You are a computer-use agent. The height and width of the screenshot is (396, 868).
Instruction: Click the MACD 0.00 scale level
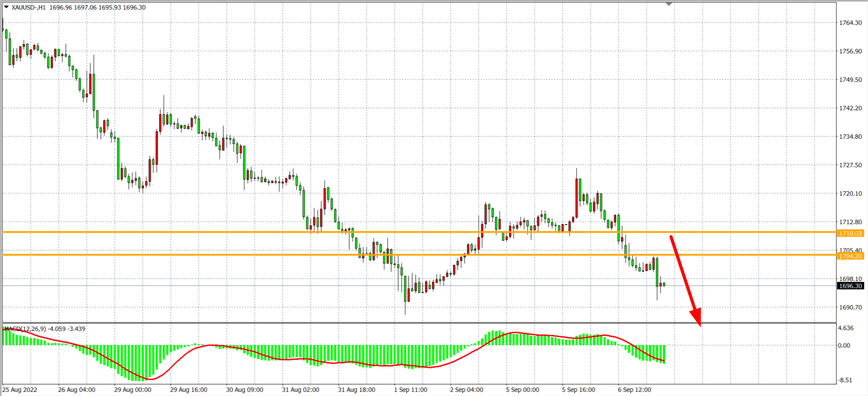point(844,346)
